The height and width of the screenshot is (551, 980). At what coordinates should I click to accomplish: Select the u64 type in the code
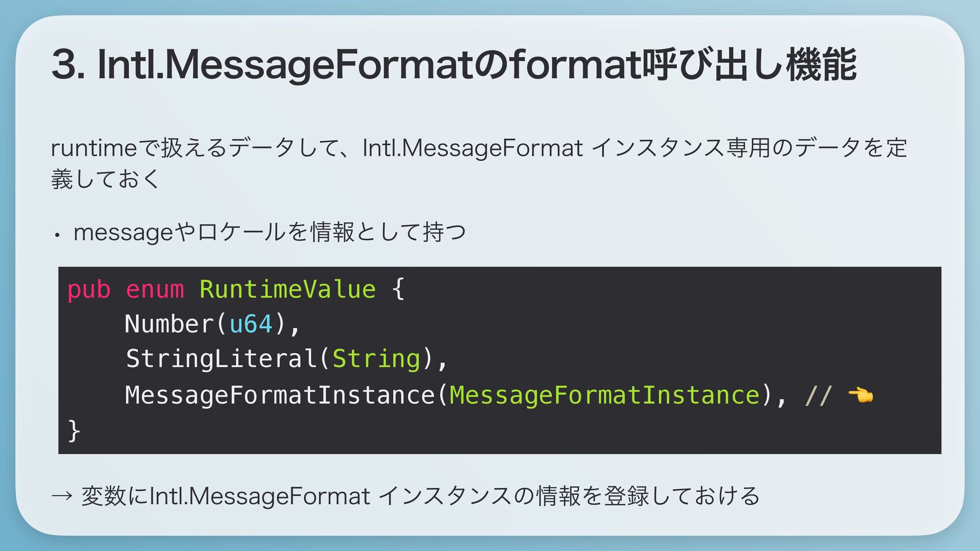[251, 324]
